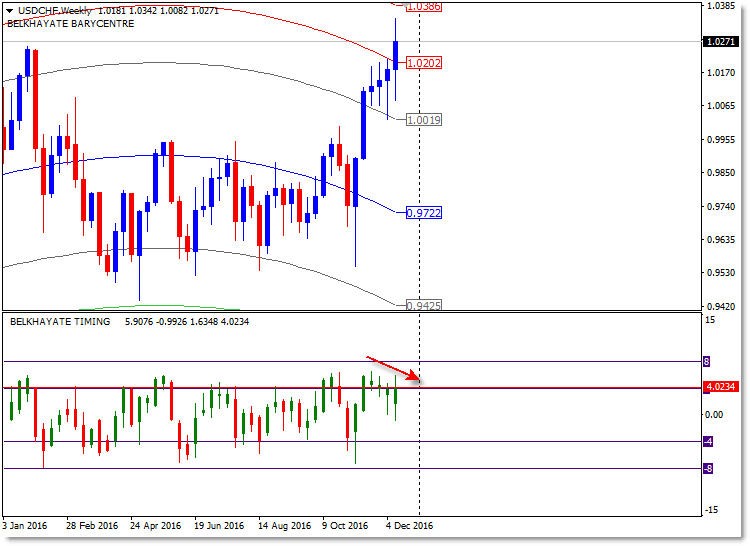750x546 pixels.
Task: Click the 1.0170 price scale value
Action: coord(721,73)
